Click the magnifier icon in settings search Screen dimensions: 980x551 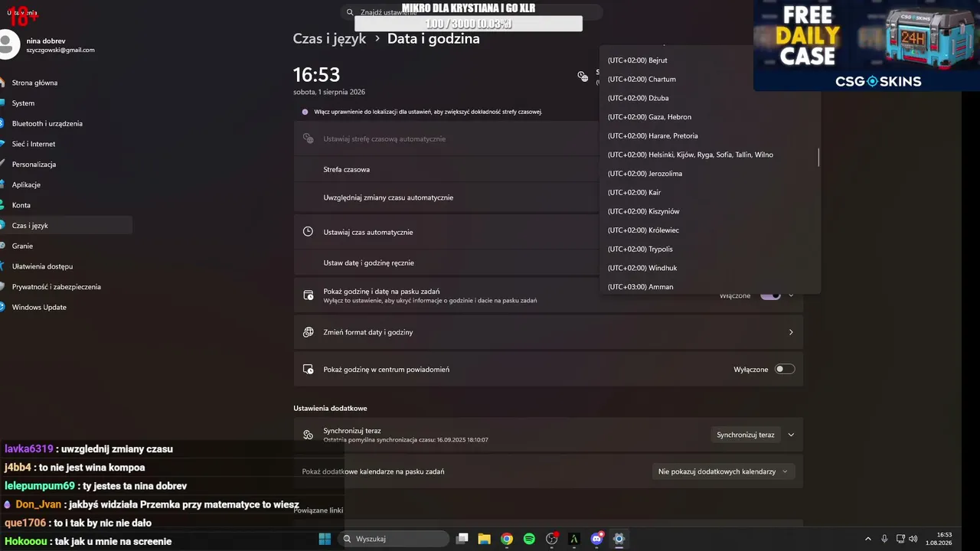(x=350, y=12)
